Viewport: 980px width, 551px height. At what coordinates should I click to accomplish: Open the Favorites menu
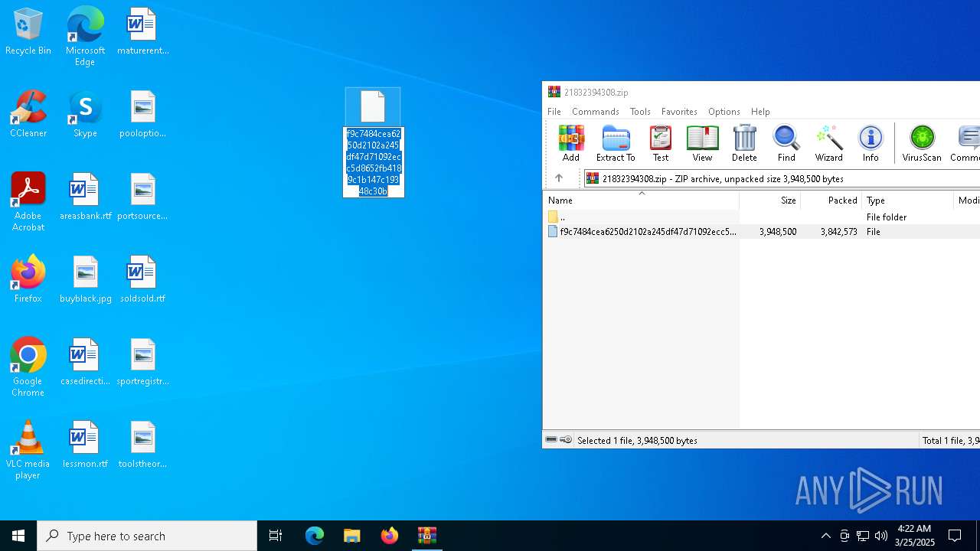click(x=679, y=112)
